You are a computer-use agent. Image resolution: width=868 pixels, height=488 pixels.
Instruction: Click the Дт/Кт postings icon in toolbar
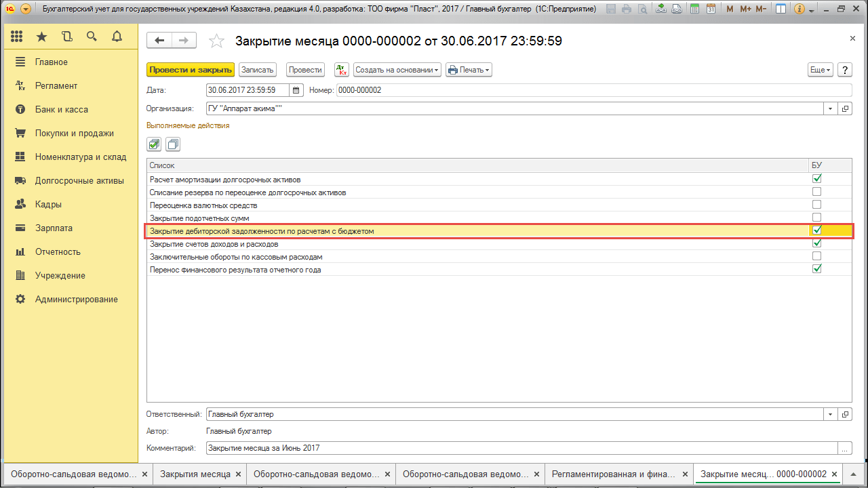pos(342,70)
